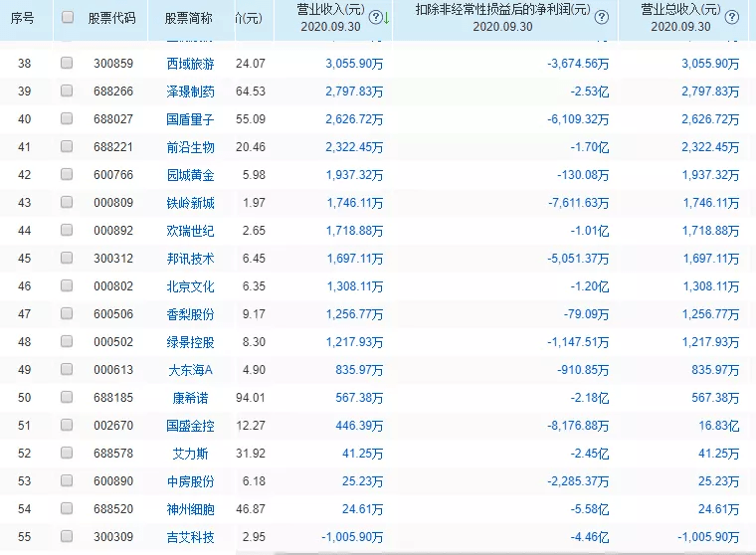The image size is (756, 555).
Task: Click total revenue value 16.83亿
Action: coord(719,426)
